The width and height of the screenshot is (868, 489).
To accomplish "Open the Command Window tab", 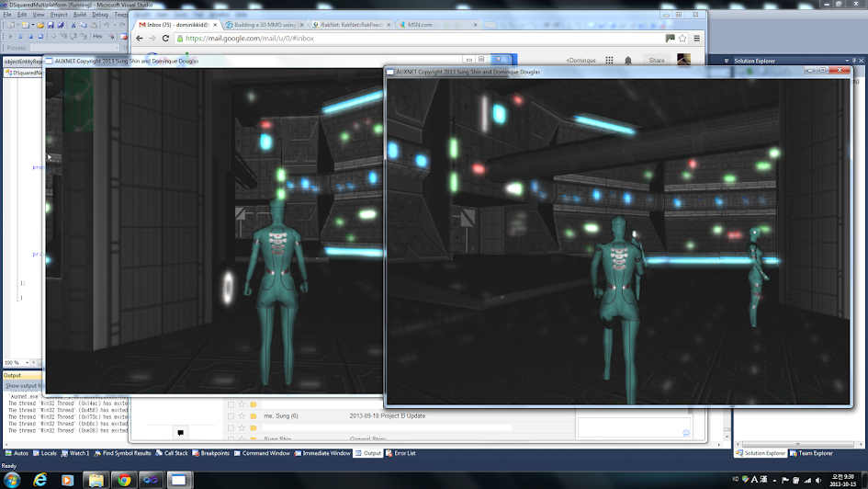I will click(262, 453).
